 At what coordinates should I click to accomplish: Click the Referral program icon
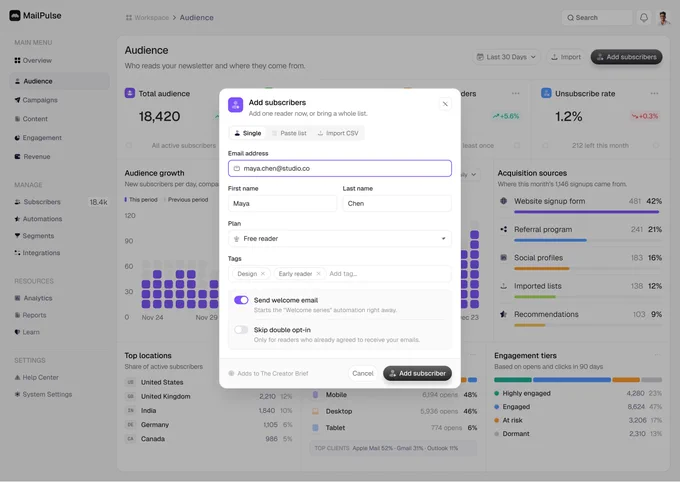click(503, 229)
